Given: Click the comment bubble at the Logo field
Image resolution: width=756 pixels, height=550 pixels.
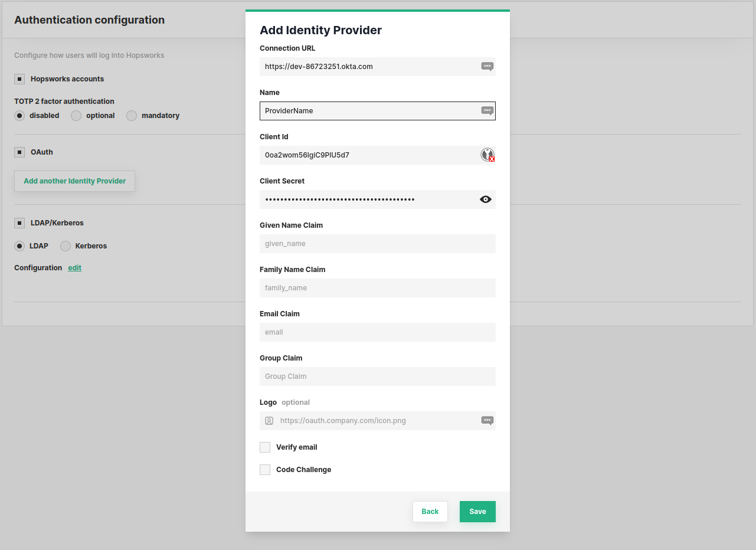Looking at the screenshot, I should click(487, 420).
